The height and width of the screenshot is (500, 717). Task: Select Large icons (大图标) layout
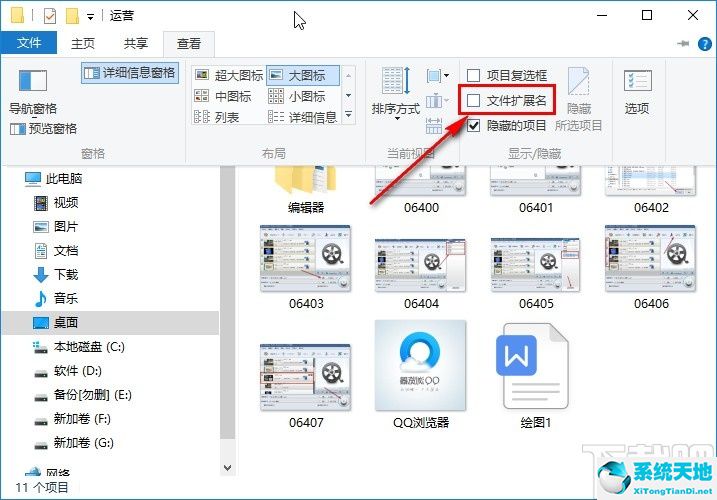(x=303, y=75)
